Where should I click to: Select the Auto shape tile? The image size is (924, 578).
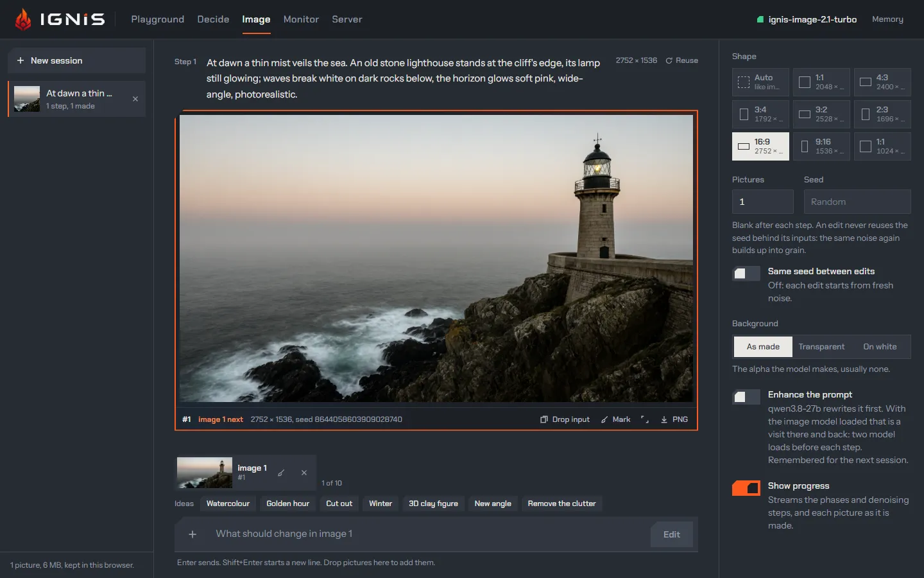[760, 82]
